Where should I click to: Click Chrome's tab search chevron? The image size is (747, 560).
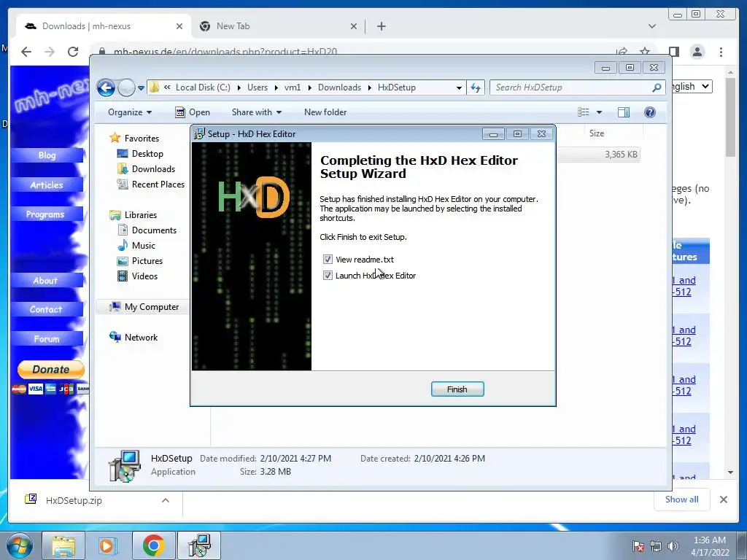coord(652,26)
